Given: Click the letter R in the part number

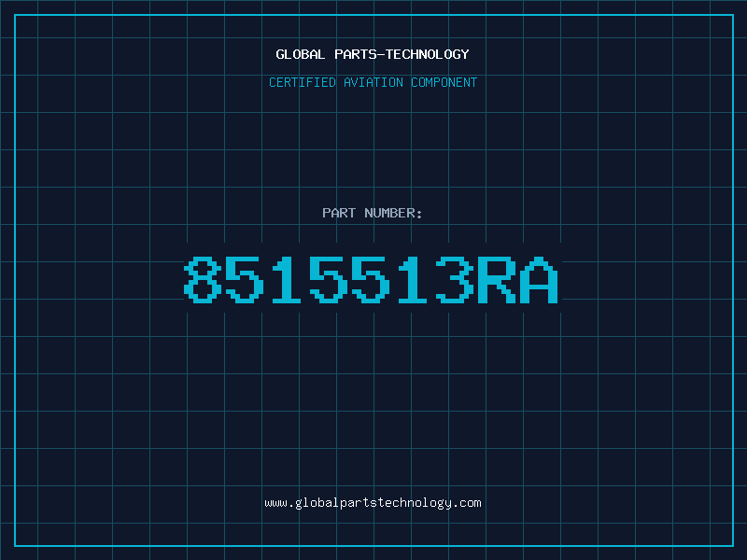Looking at the screenshot, I should point(497,280).
